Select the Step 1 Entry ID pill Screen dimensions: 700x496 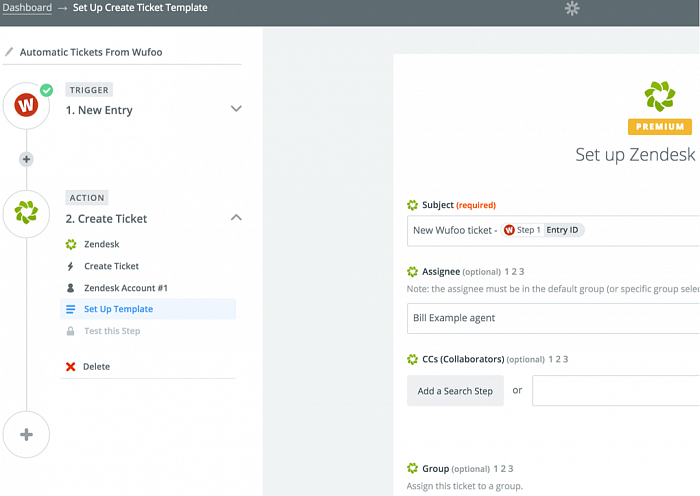542,230
